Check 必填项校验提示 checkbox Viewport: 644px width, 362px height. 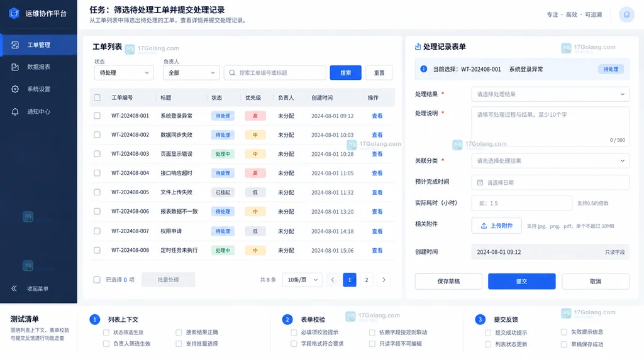click(294, 332)
